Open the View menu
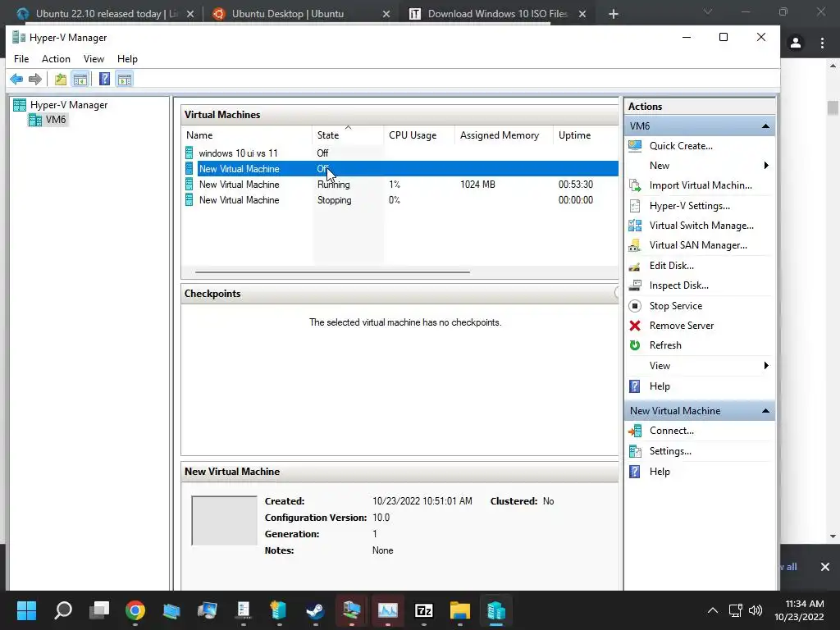 [x=94, y=59]
